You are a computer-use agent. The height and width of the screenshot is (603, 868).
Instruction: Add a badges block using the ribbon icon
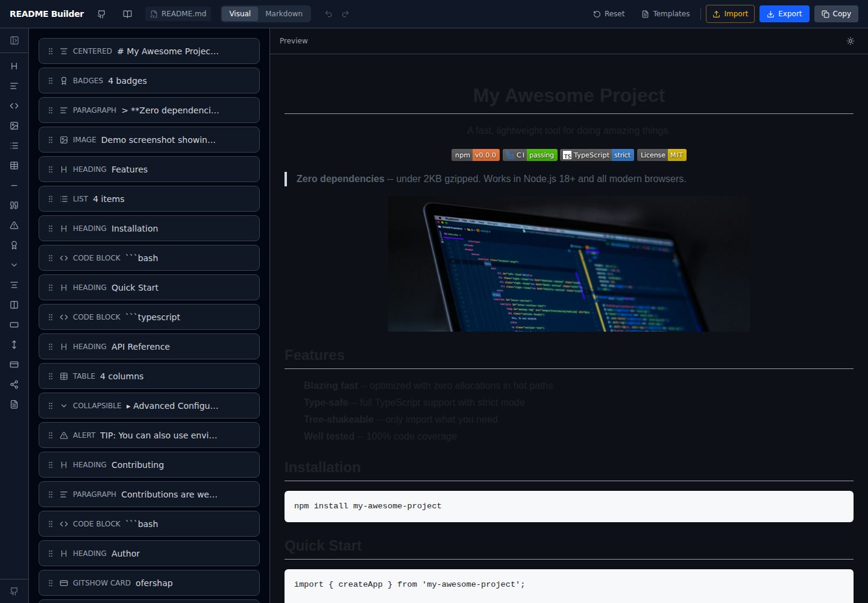pyautogui.click(x=14, y=245)
